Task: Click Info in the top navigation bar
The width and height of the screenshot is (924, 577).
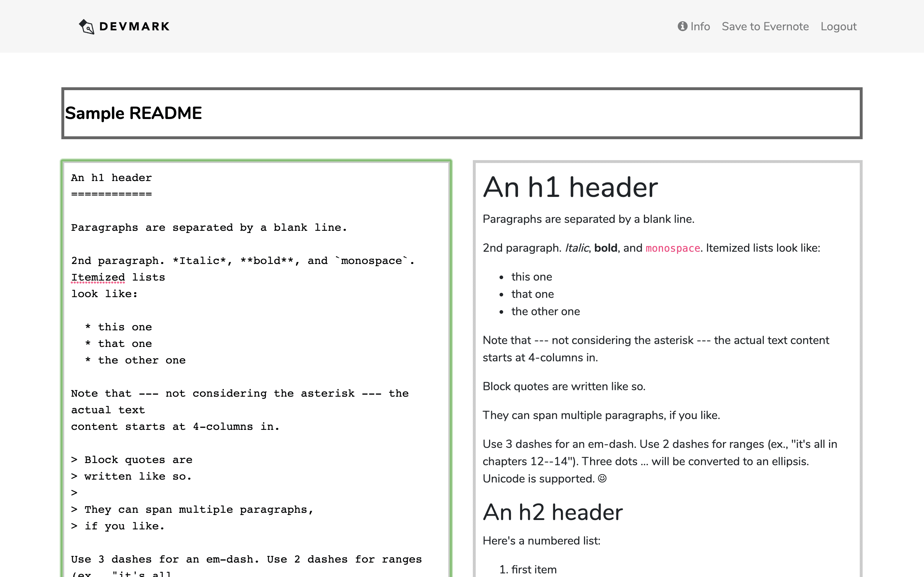Action: (700, 26)
